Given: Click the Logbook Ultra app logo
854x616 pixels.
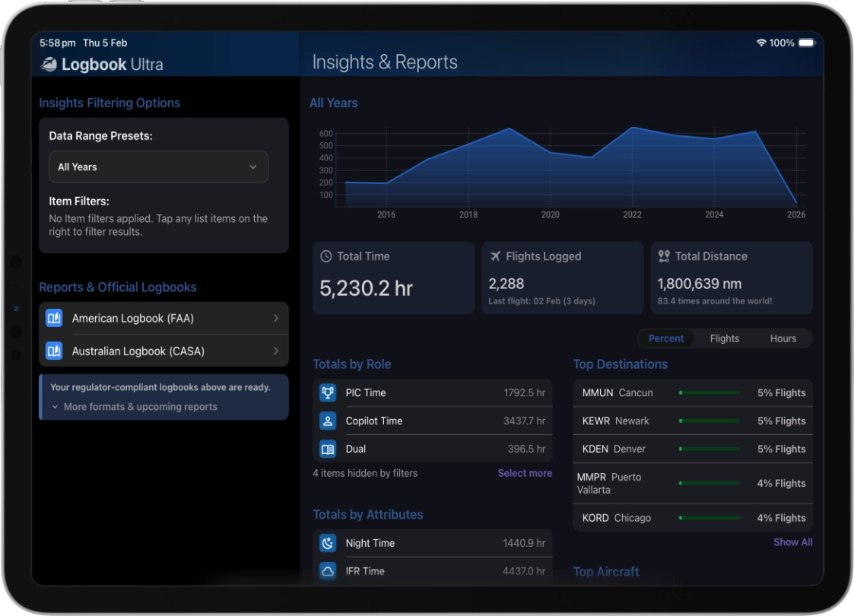Looking at the screenshot, I should click(49, 65).
